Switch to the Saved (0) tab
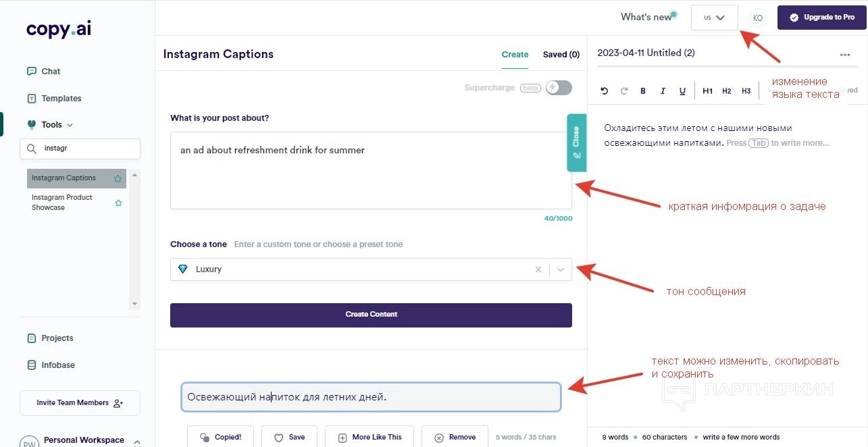 (x=561, y=55)
